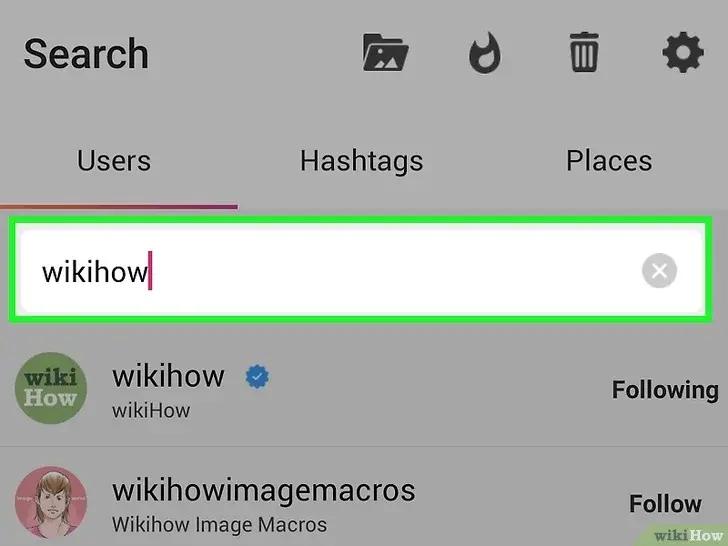Switch to the Places tab
728x546 pixels.
point(609,161)
